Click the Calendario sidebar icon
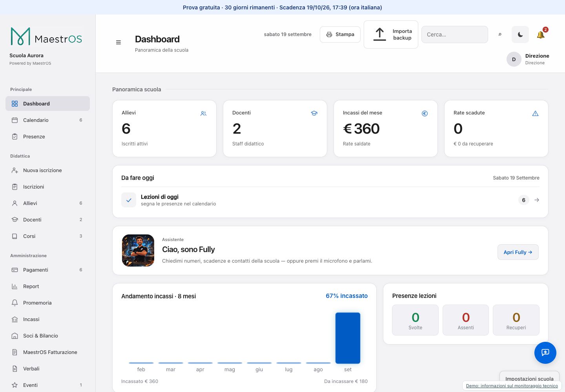 [x=15, y=120]
